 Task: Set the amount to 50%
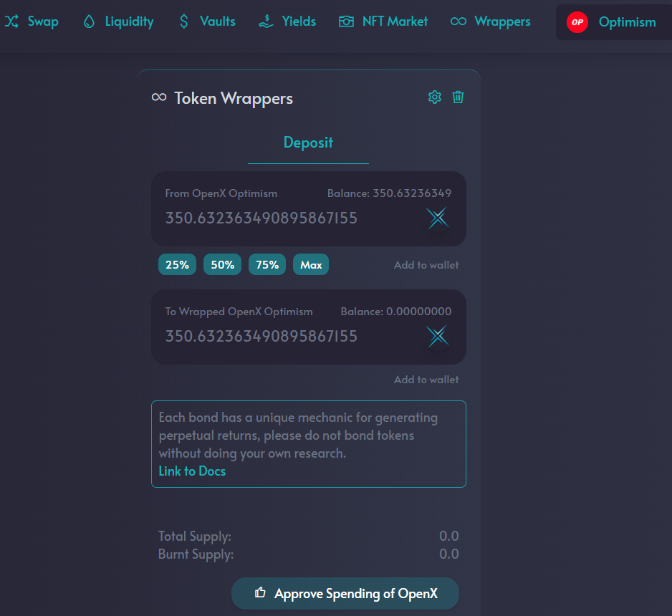(222, 265)
